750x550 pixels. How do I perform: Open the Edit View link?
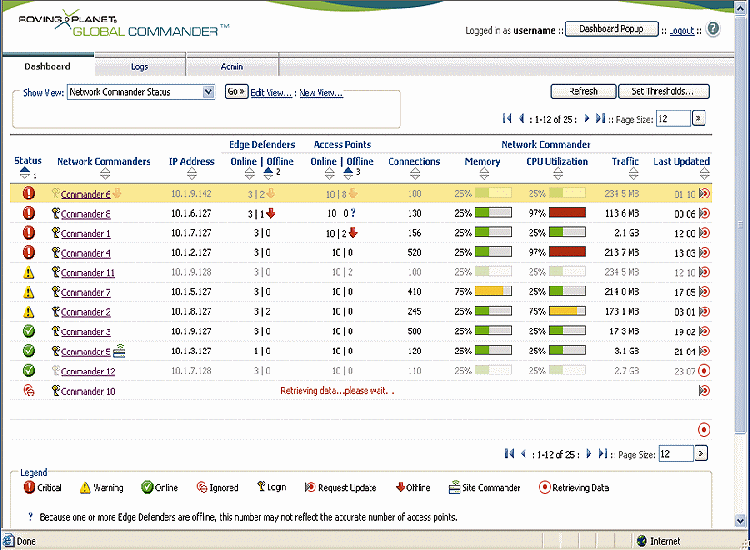point(271,93)
